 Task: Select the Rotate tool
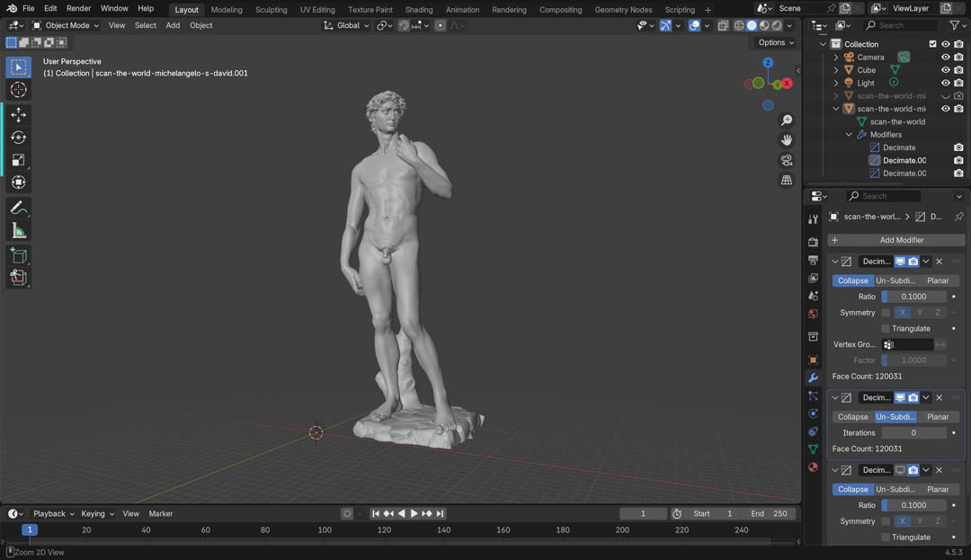[18, 138]
